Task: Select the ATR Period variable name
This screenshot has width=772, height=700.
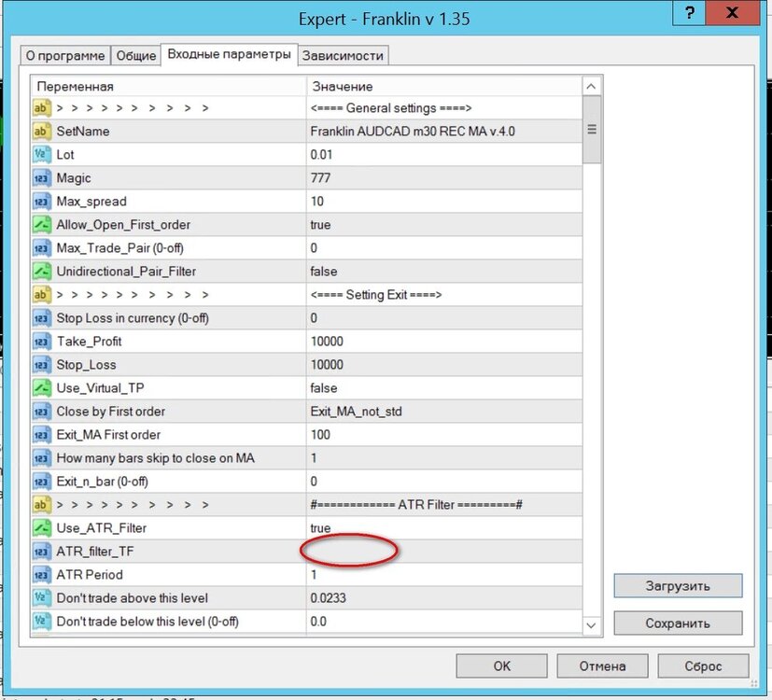Action: [x=90, y=575]
